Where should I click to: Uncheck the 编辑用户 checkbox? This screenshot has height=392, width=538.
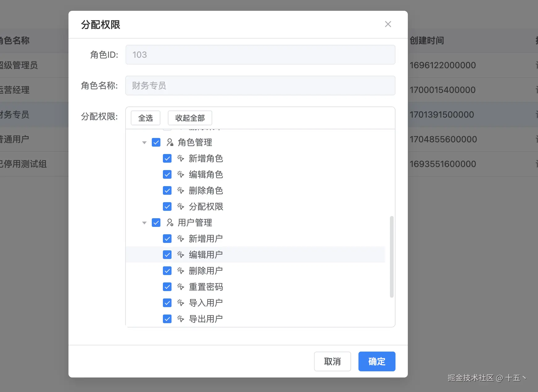pos(167,255)
